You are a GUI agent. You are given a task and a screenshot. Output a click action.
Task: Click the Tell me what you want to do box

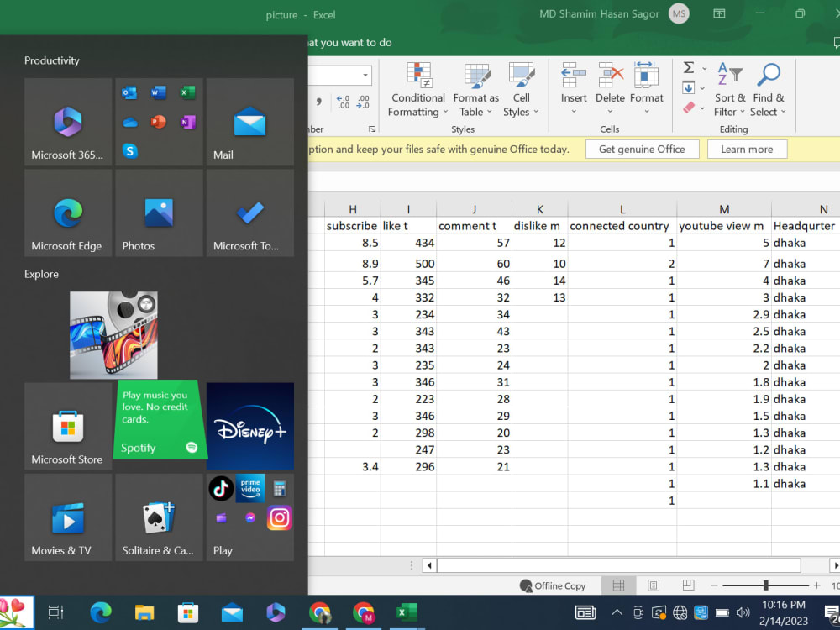(349, 42)
